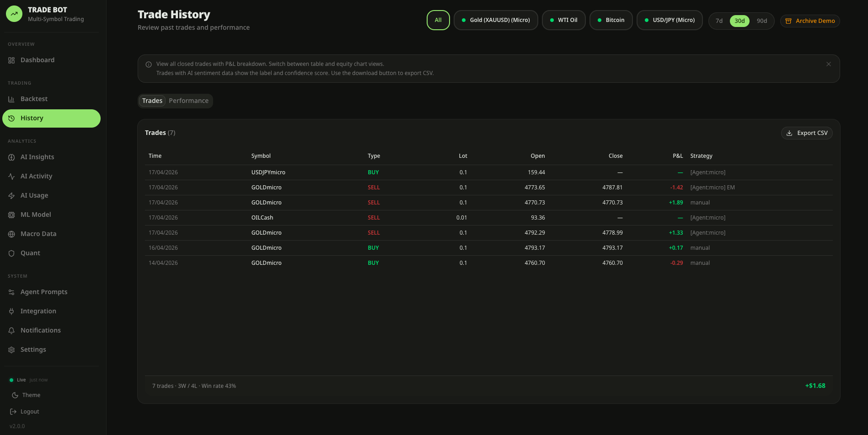Filter trades by USD/JPY (Micro)

coord(670,20)
